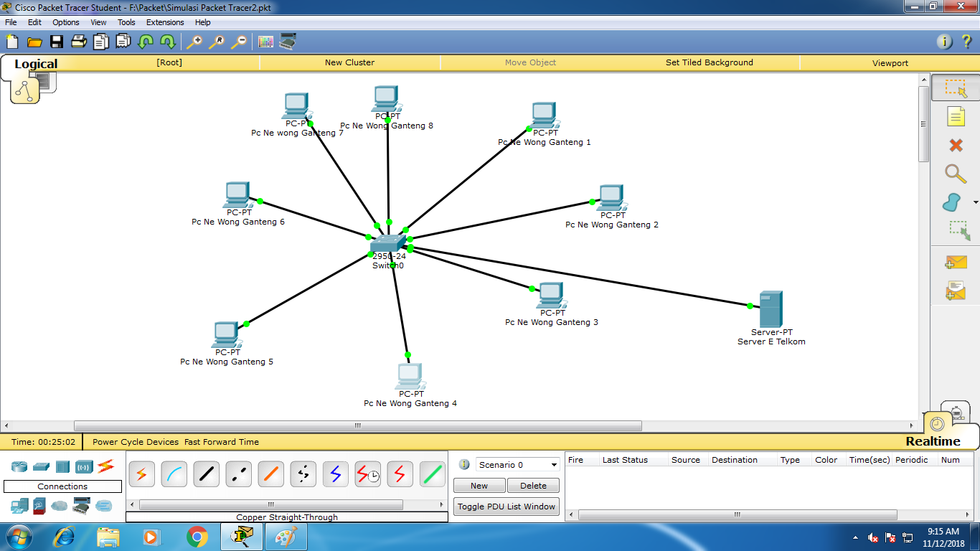The width and height of the screenshot is (980, 551).
Task: Select the Console cable connection
Action: 174,473
